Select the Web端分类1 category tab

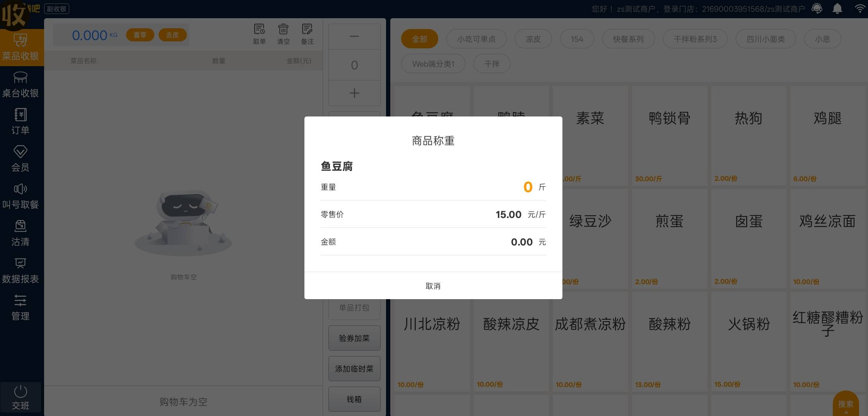(433, 64)
